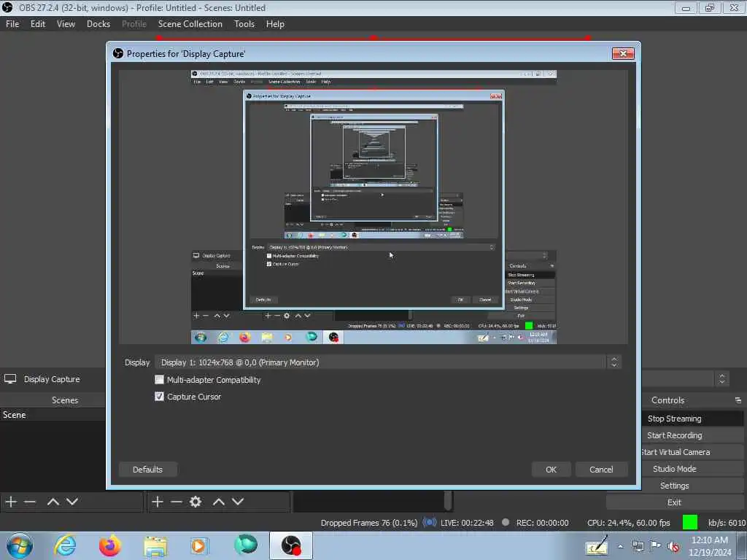Open the Help menu

click(x=275, y=24)
